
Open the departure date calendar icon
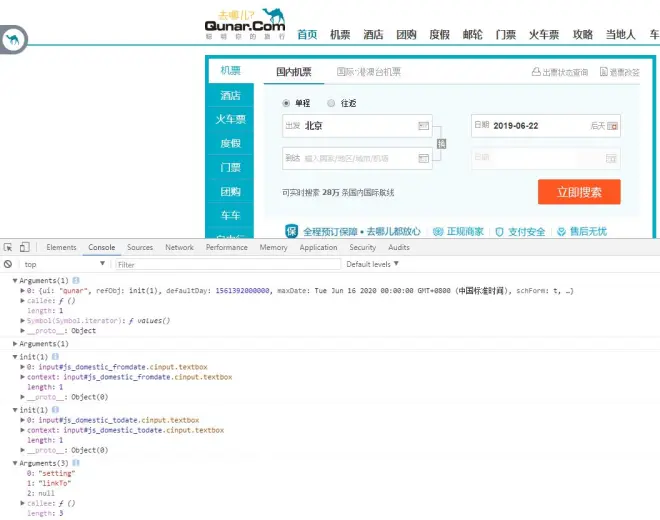[x=613, y=126]
